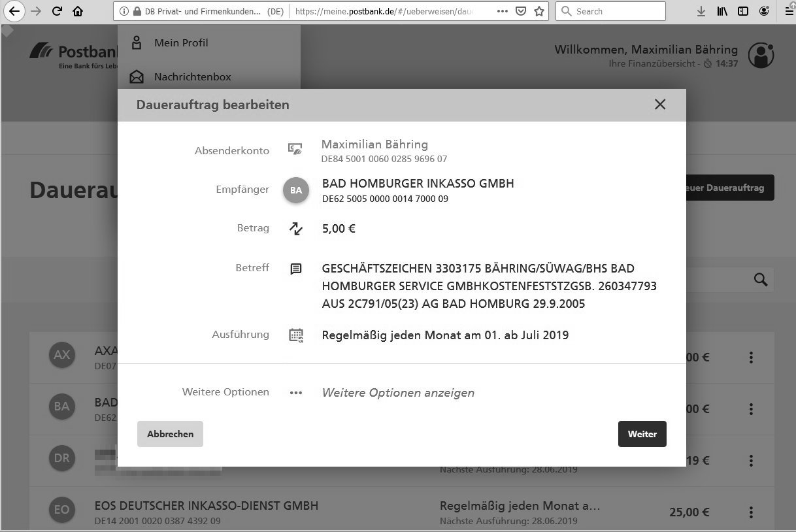
Task: Go back with browser Back arrow
Action: 14,11
